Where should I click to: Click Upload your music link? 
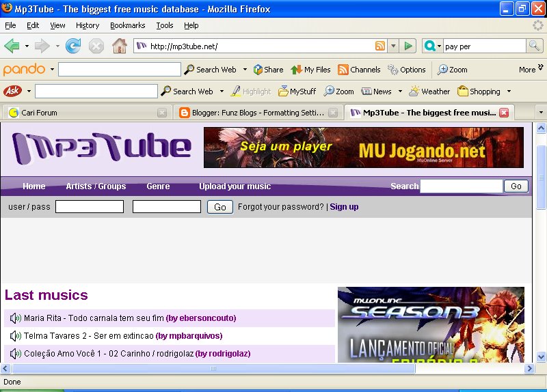235,186
